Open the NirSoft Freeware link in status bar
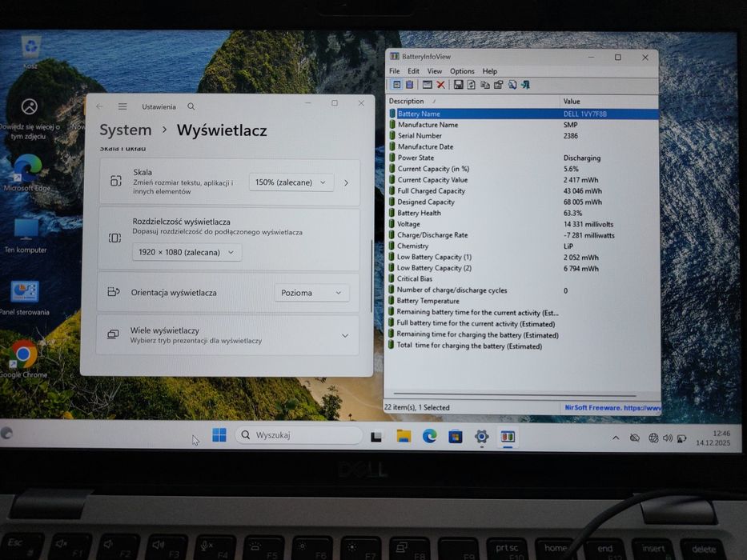 point(612,408)
